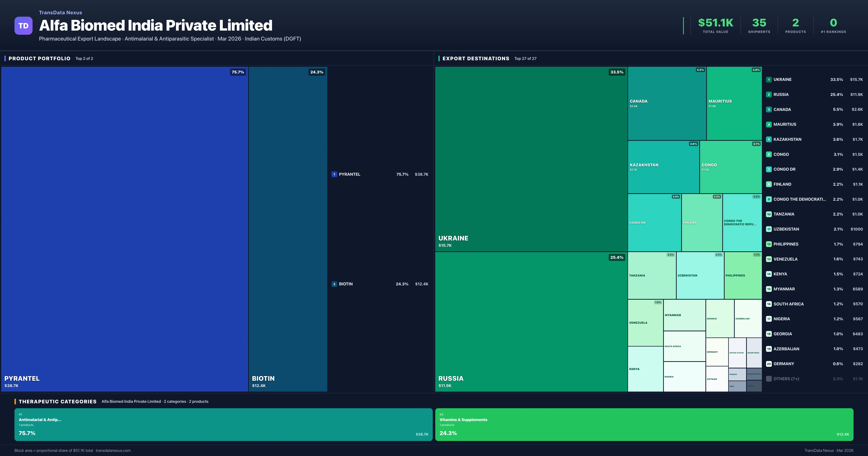The image size is (868, 456).
Task: Click the TransData Nexus brand link
Action: coord(60,12)
